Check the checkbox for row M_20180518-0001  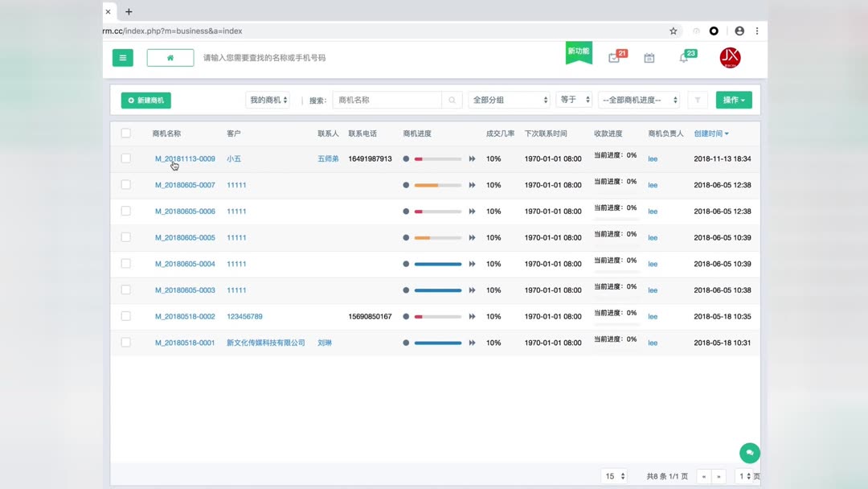[x=126, y=342]
